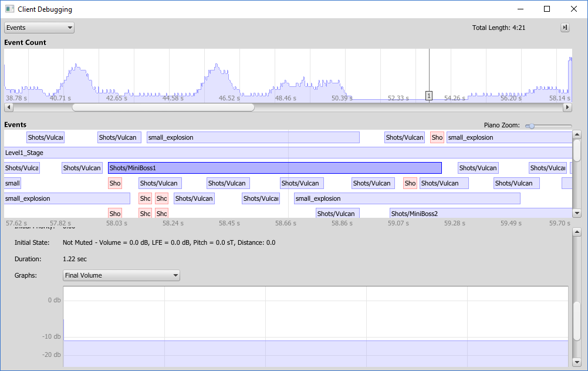Image resolution: width=588 pixels, height=371 pixels.
Task: Select the truncated "small" event block
Action: coord(12,183)
